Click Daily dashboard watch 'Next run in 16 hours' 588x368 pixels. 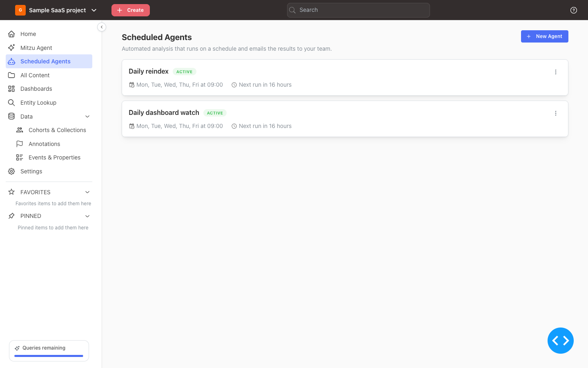265,126
